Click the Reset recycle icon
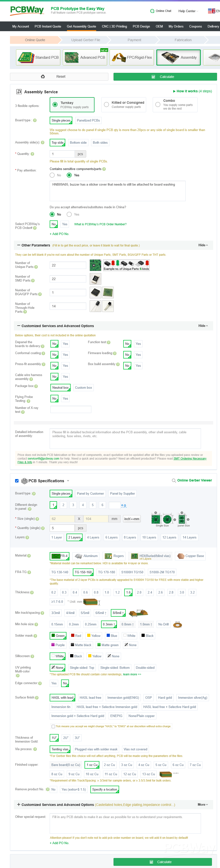This screenshot has height=868, width=220. pyautogui.click(x=43, y=76)
